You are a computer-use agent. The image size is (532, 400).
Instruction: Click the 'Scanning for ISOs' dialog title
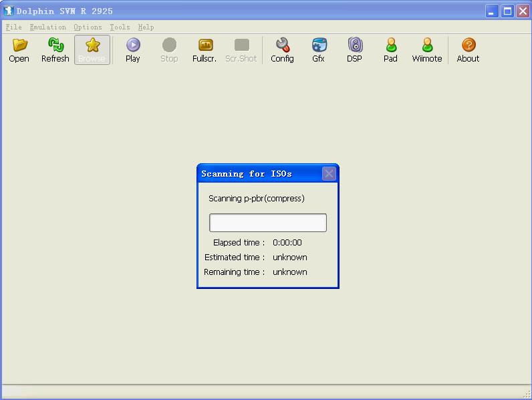tap(247, 174)
